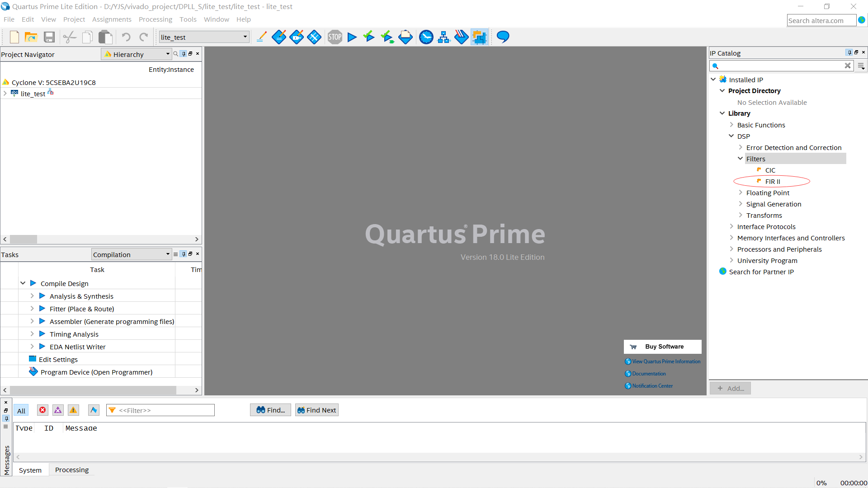Open the RTL netlist viewer icon

[444, 37]
